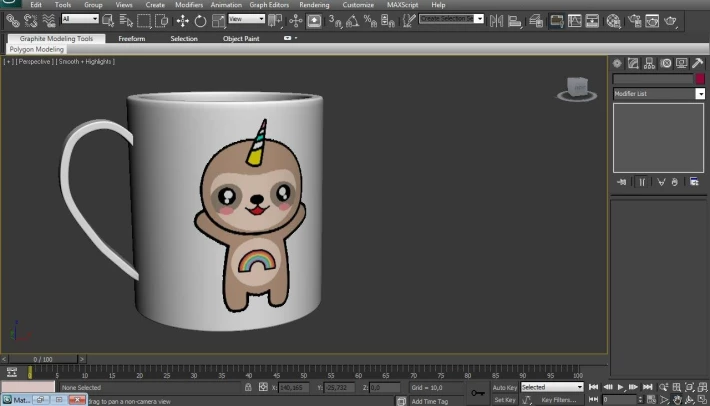The height and width of the screenshot is (406, 710).
Task: Activate Select and Scale tool
Action: (x=218, y=21)
